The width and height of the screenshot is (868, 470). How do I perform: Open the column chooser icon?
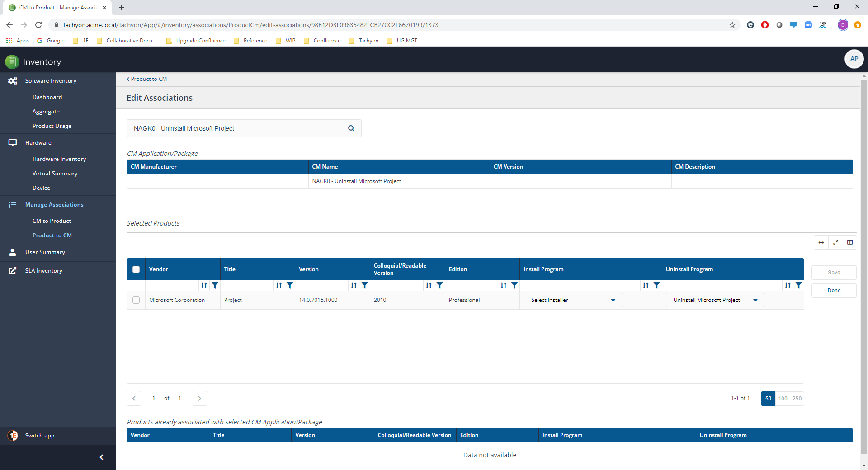[850, 243]
